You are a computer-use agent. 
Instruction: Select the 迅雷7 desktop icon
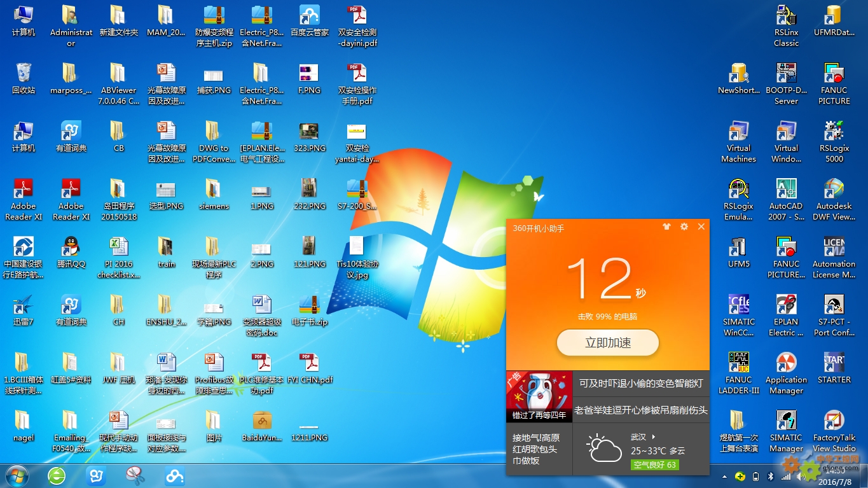click(24, 310)
